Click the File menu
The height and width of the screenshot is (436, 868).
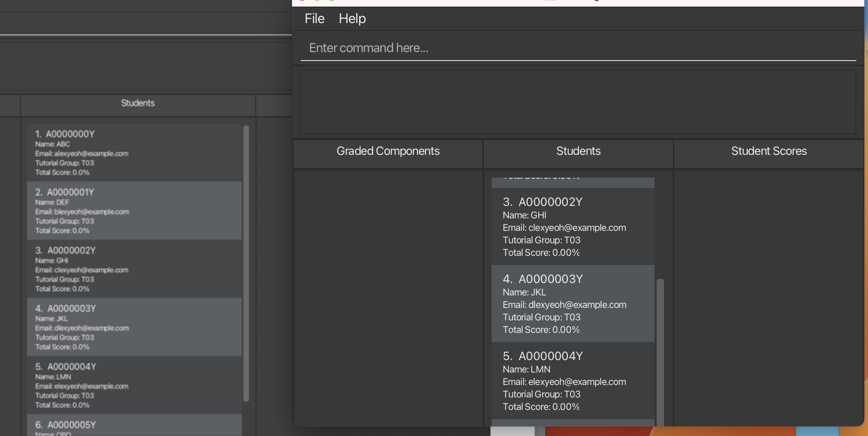314,18
